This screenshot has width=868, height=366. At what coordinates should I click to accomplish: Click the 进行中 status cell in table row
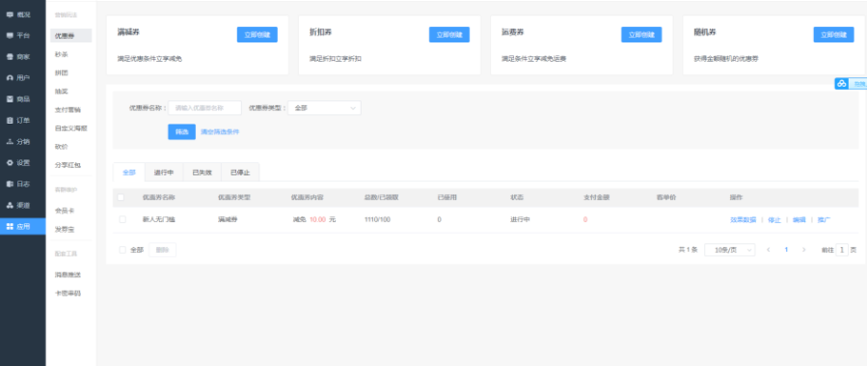click(521, 219)
